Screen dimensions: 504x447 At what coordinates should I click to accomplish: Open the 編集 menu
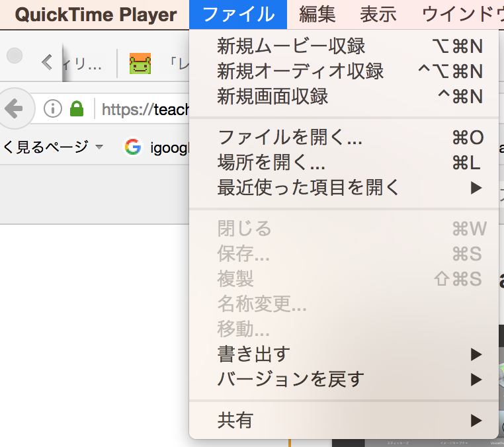click(317, 14)
